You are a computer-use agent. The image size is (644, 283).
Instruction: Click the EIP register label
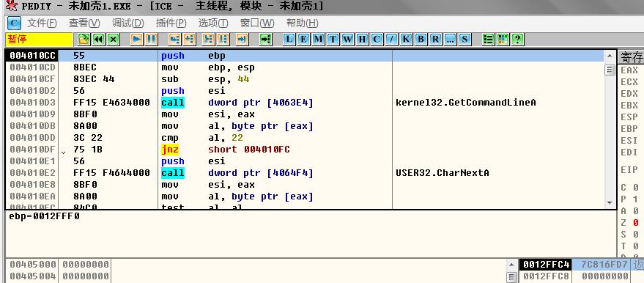(629, 169)
